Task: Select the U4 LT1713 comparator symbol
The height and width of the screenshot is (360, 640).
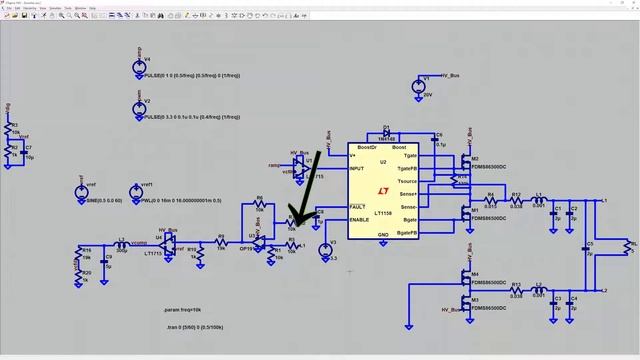Action: tap(167, 245)
